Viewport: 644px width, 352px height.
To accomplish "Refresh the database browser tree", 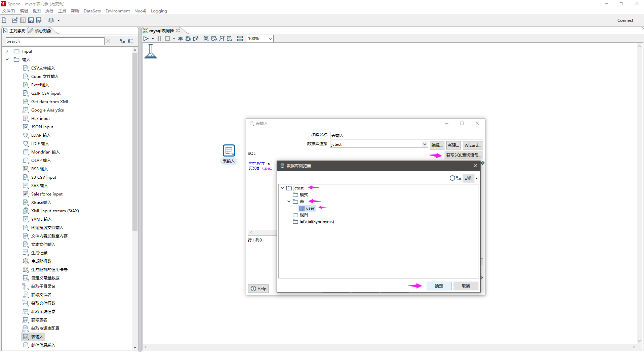I will click(x=452, y=178).
